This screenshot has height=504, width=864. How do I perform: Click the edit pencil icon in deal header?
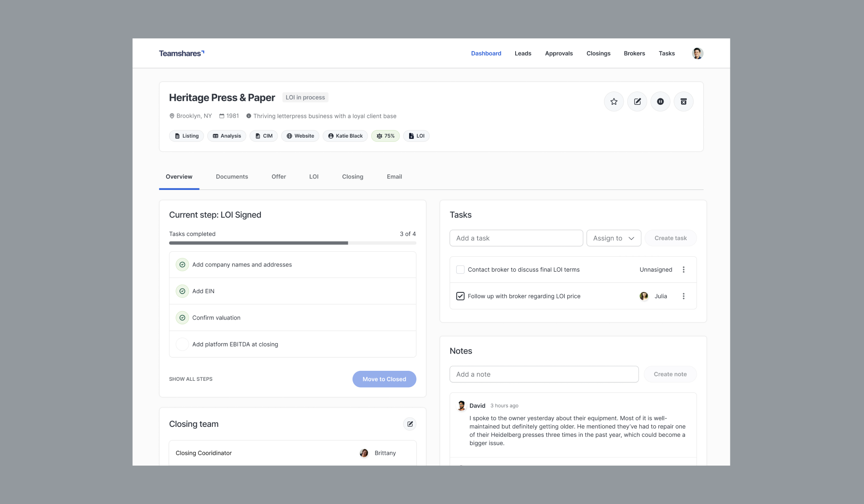[x=637, y=102]
